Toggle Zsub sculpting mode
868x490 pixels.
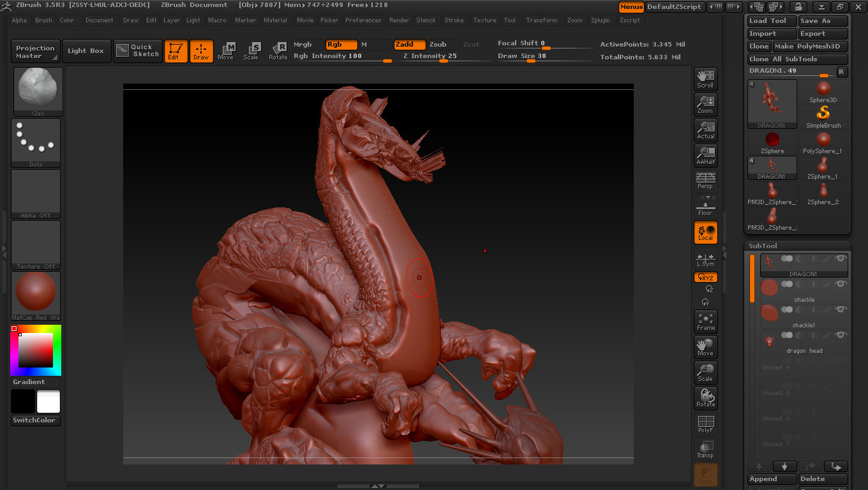click(438, 45)
